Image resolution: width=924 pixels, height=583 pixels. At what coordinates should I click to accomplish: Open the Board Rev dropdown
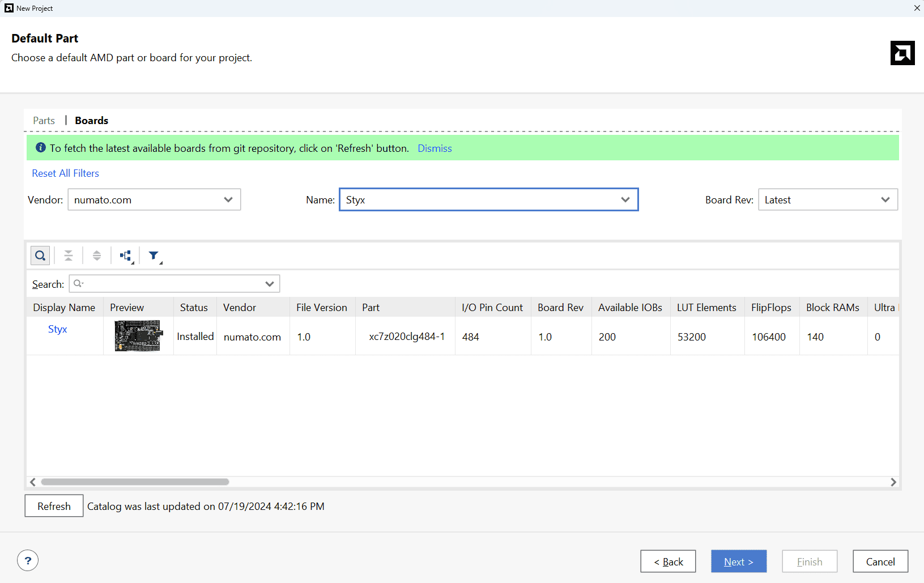click(827, 199)
